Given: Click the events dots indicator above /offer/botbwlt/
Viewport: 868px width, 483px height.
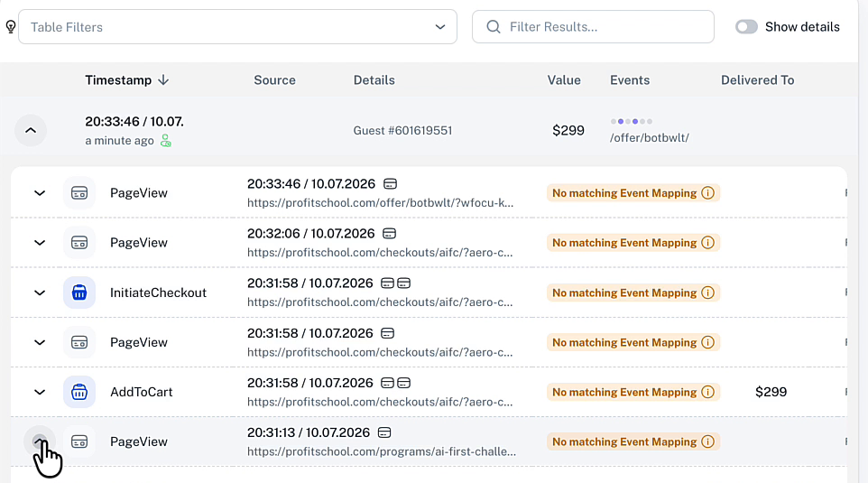Looking at the screenshot, I should [x=631, y=121].
